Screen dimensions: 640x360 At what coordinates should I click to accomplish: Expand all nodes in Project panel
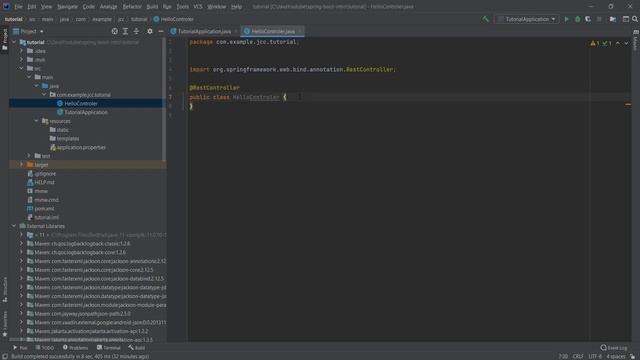pyautogui.click(x=125, y=31)
